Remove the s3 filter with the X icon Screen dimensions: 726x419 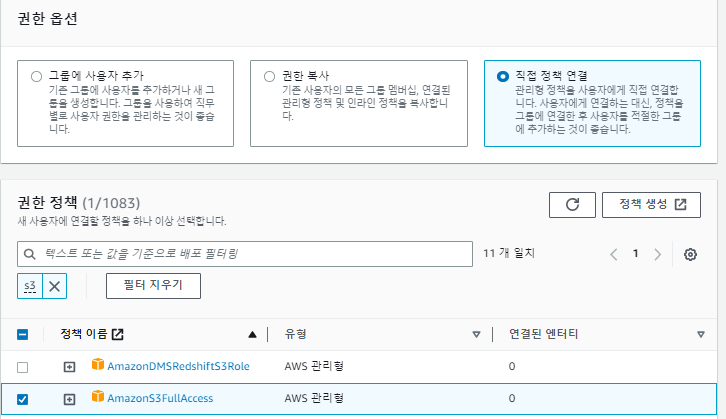coord(55,286)
